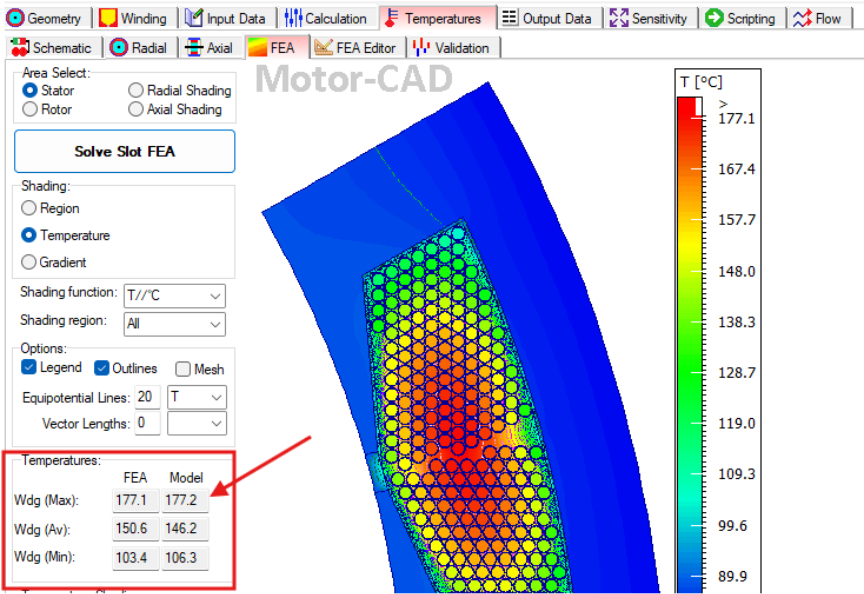864x594 pixels.
Task: Click the Input Data checklist icon
Action: point(194,18)
